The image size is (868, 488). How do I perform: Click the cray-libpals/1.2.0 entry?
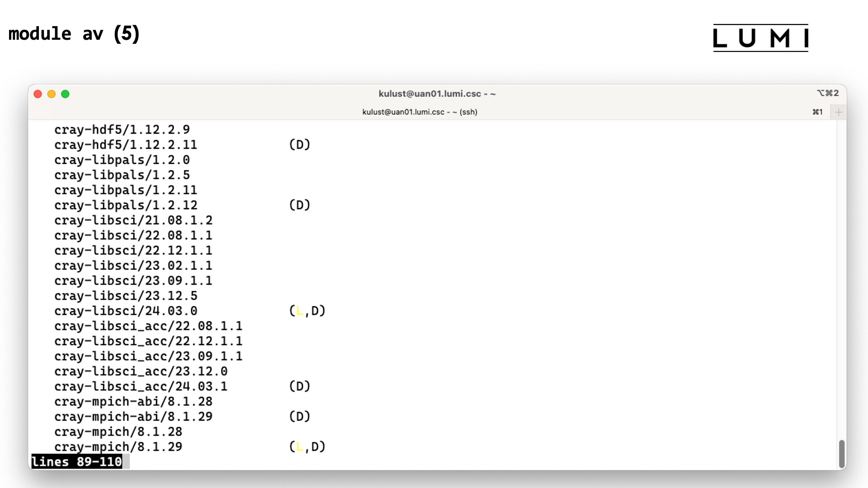(122, 160)
